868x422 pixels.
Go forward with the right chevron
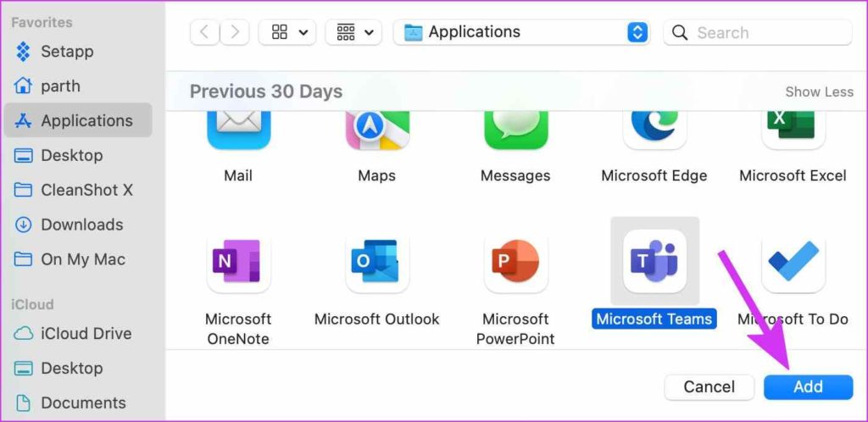[x=235, y=32]
